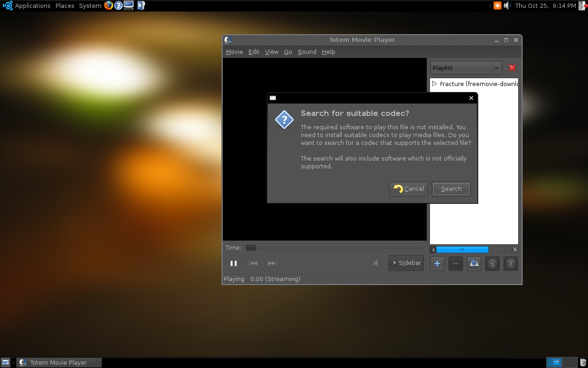Screen dimensions: 588x368
Task: Click the Totem volume speaker icon
Action: pyautogui.click(x=376, y=263)
